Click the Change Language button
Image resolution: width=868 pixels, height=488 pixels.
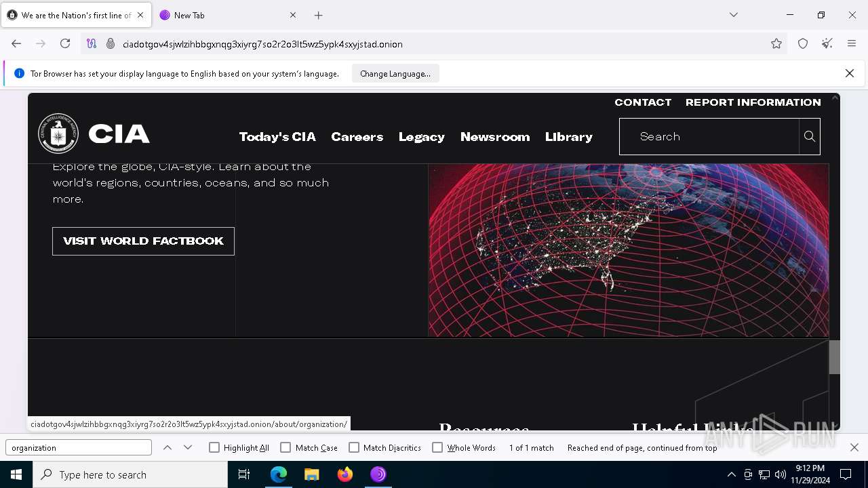click(x=395, y=73)
